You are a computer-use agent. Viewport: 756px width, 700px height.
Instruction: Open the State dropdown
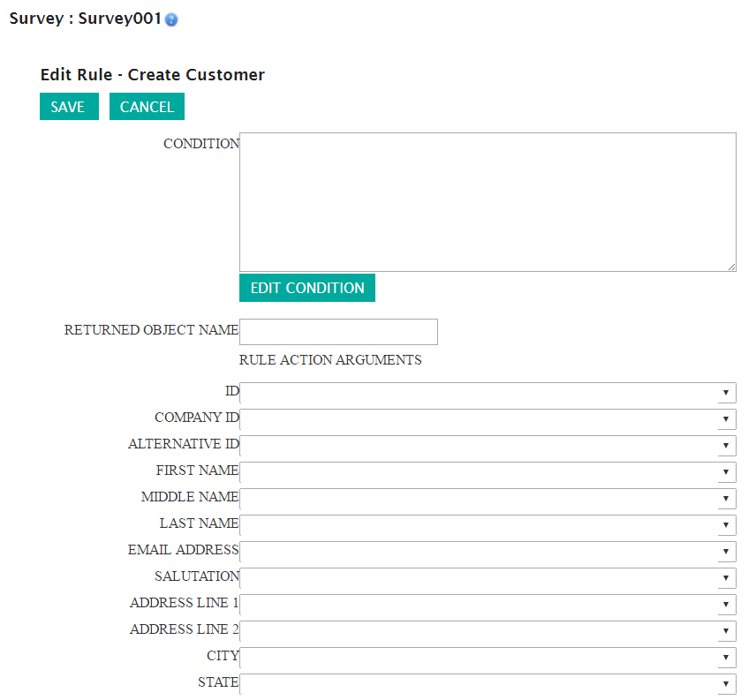488,684
